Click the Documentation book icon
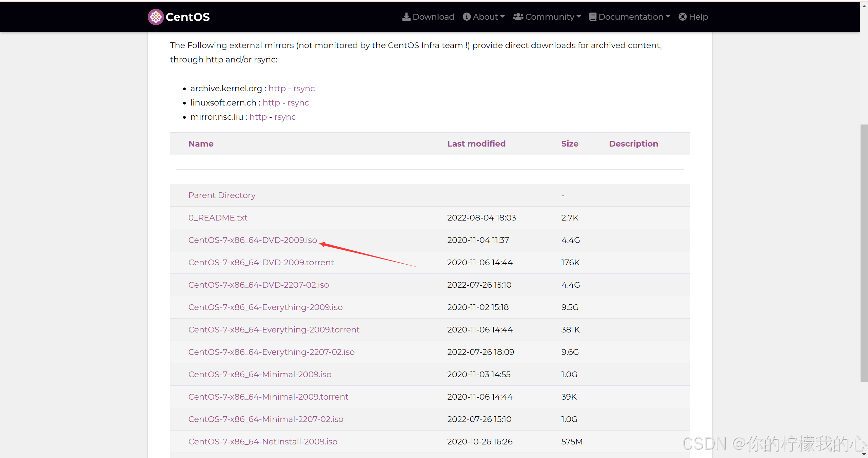 (592, 17)
